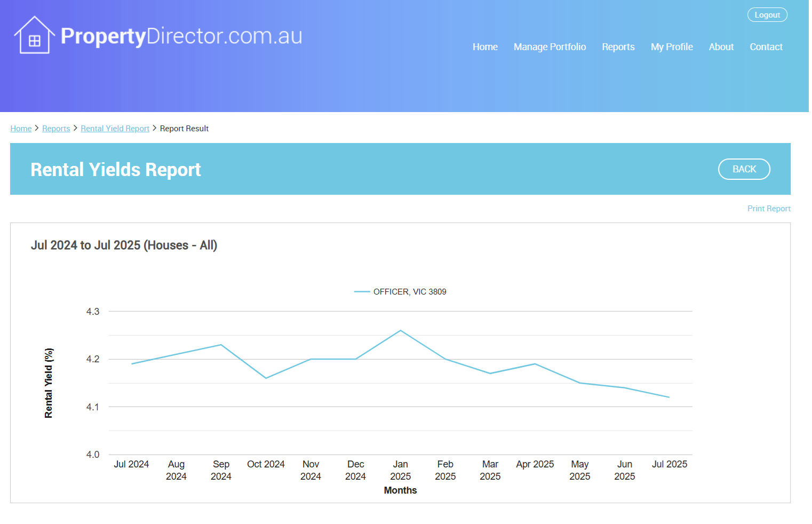Open the Home navigation menu item
This screenshot has height=524, width=812.
tap(484, 47)
